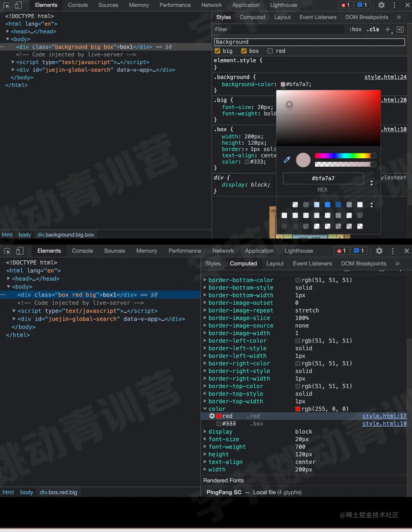Screen dimensions: 412x532
Task: Click red error count badge in upper panel
Action: (345, 5)
